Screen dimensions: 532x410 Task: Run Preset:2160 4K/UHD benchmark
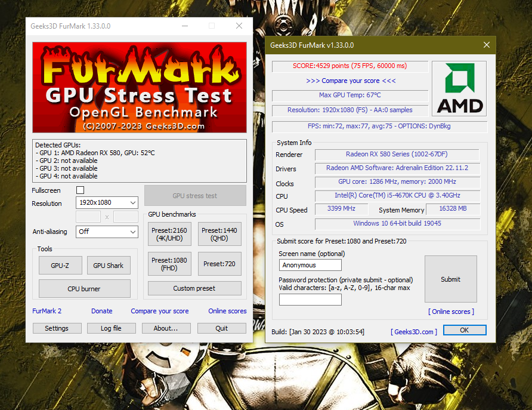169,235
